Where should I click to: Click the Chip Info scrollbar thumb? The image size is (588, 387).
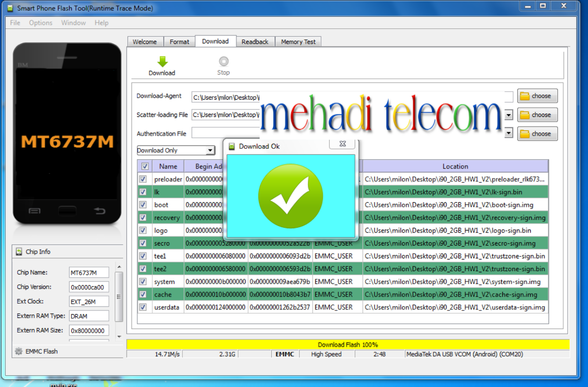(119, 297)
